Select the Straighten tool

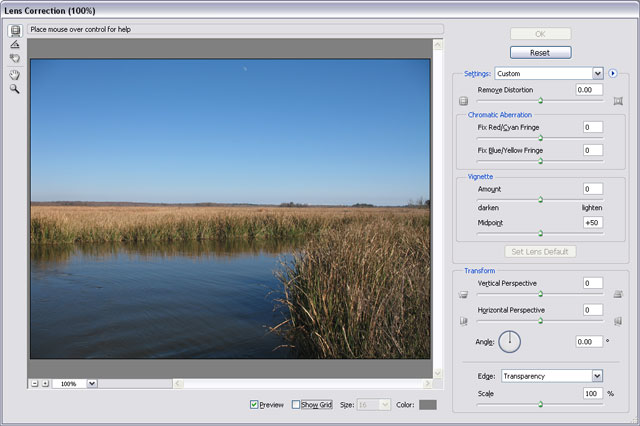[15, 44]
